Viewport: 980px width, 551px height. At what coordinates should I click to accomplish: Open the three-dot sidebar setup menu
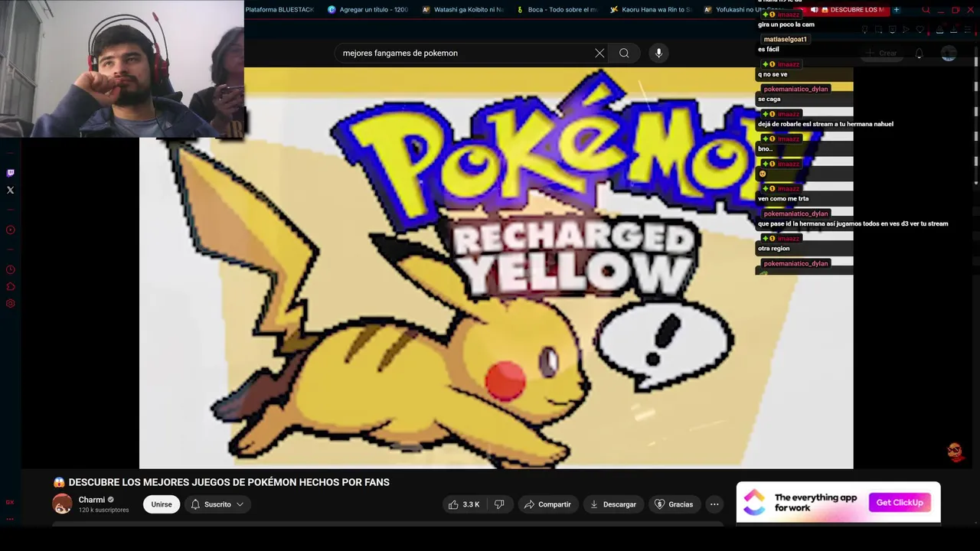coord(10,519)
